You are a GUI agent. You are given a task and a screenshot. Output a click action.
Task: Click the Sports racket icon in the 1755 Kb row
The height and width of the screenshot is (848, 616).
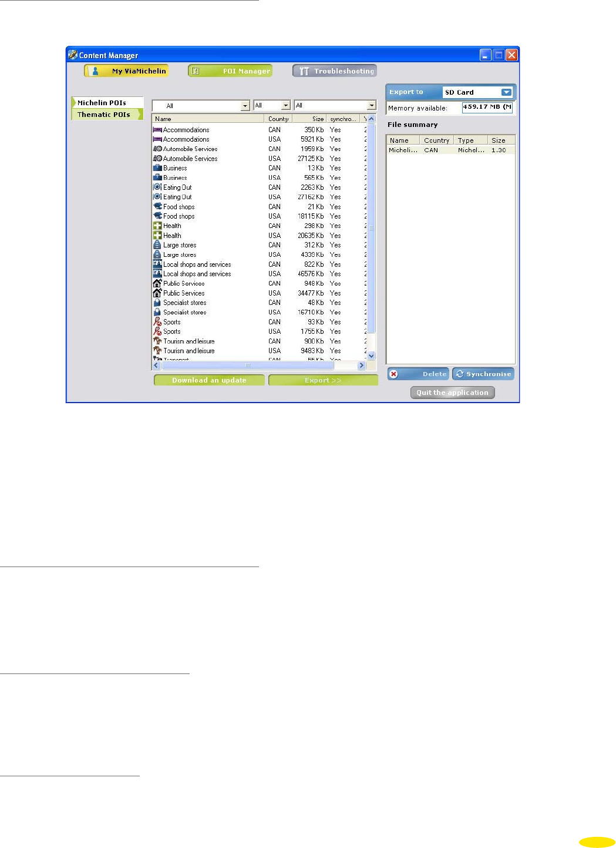pos(157,331)
